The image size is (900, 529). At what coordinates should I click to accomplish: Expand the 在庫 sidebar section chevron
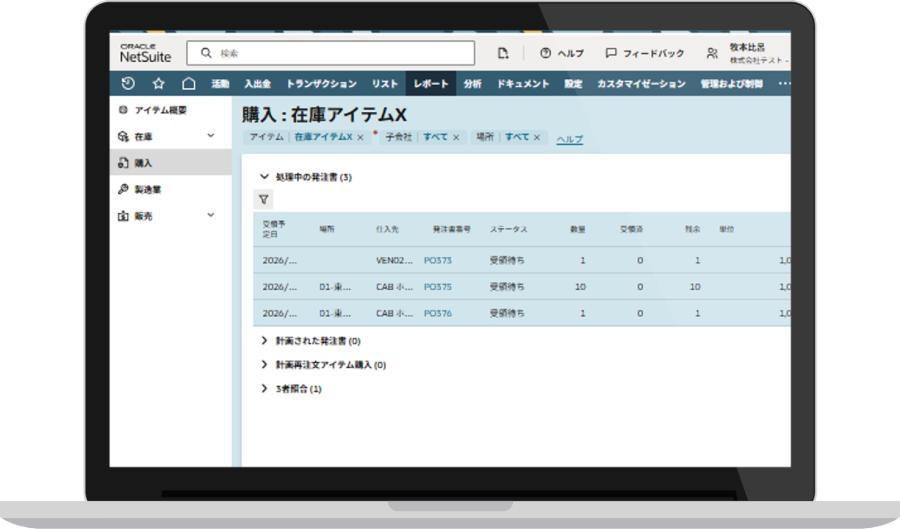(x=211, y=136)
